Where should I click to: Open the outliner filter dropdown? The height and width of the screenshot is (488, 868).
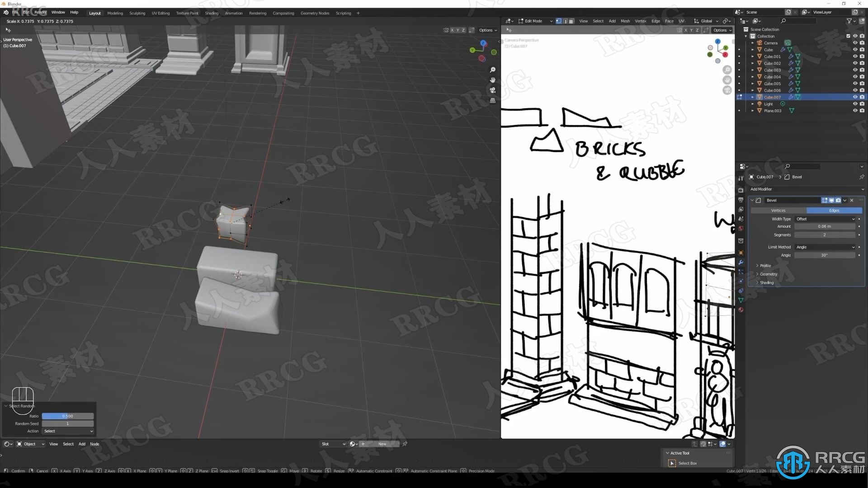pyautogui.click(x=851, y=21)
